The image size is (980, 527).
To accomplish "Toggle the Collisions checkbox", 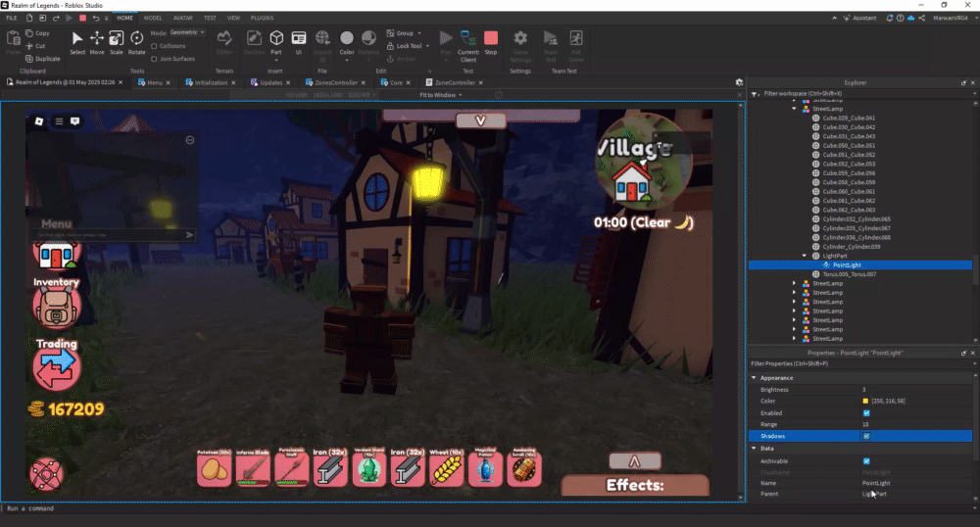I will 155,46.
